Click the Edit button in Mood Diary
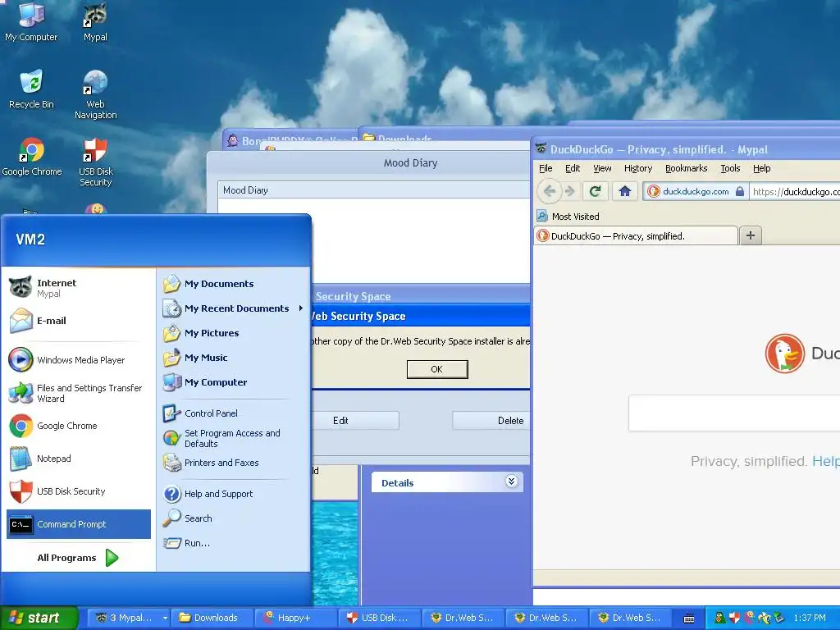 pos(354,421)
